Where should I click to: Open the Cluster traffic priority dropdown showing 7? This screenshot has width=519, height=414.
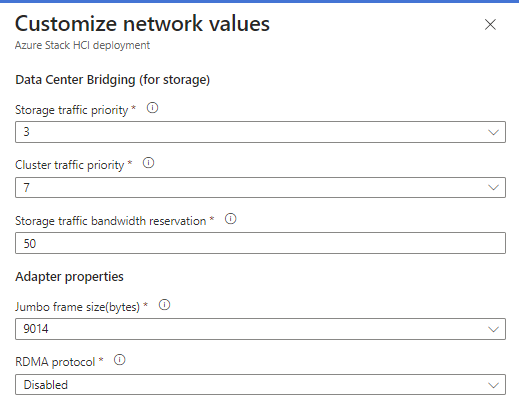[x=260, y=187]
